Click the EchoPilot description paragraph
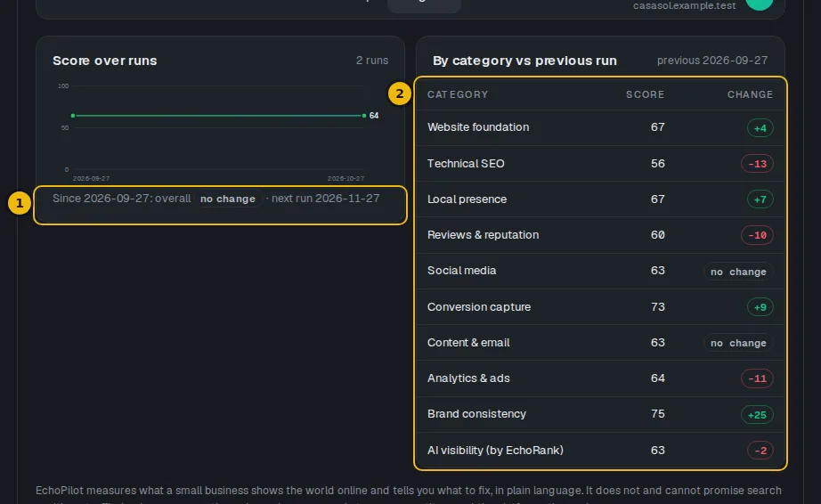The height and width of the screenshot is (504, 821). coord(409,494)
